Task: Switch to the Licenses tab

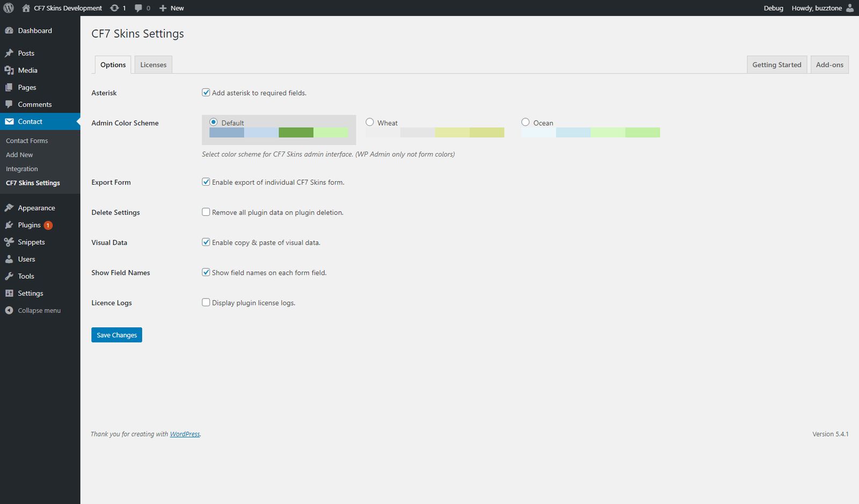Action: 153,65
